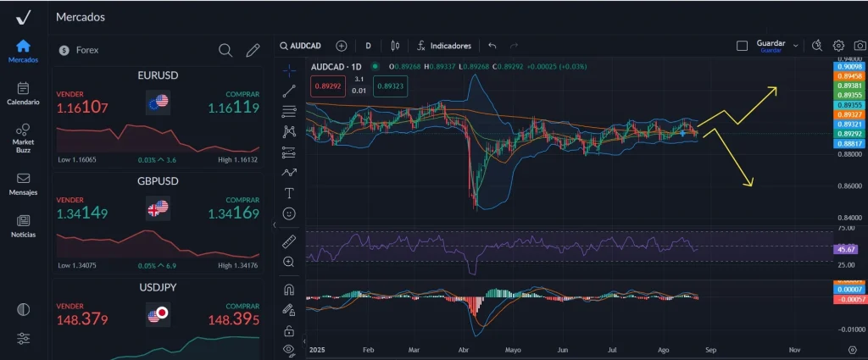The height and width of the screenshot is (360, 868).
Task: Save the chart layout with Guardar
Action: (771, 46)
